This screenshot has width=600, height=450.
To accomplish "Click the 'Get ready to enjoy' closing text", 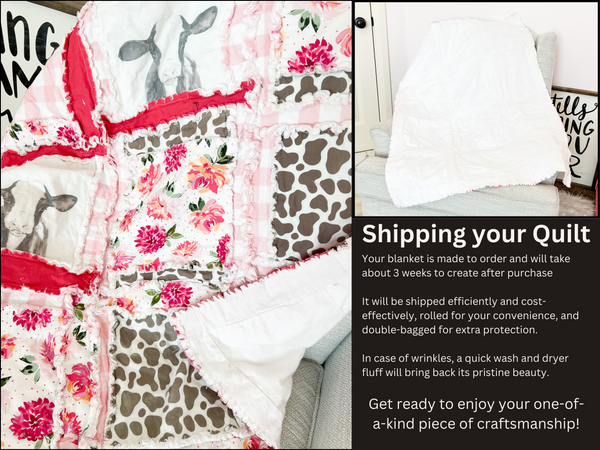I will pos(476,414).
